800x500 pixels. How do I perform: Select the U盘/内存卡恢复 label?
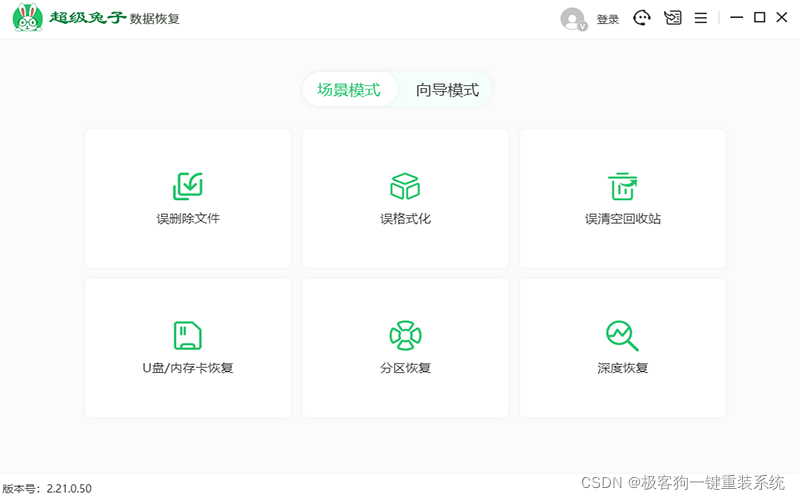pos(188,368)
